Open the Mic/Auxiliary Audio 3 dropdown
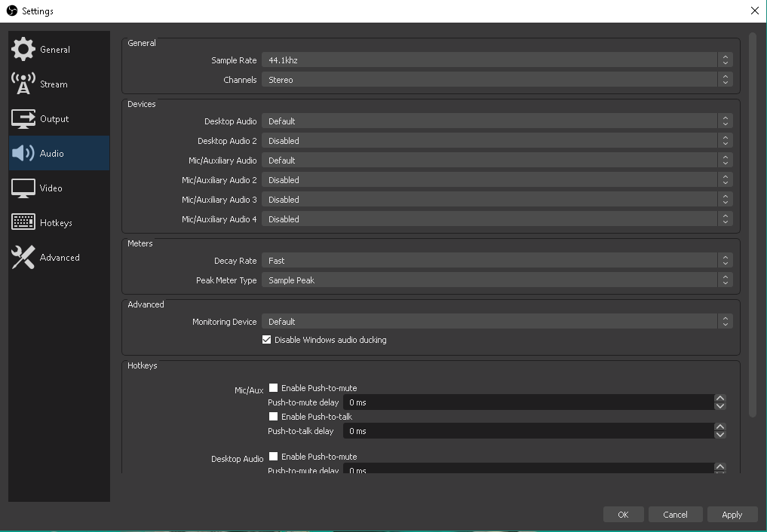 pyautogui.click(x=497, y=200)
